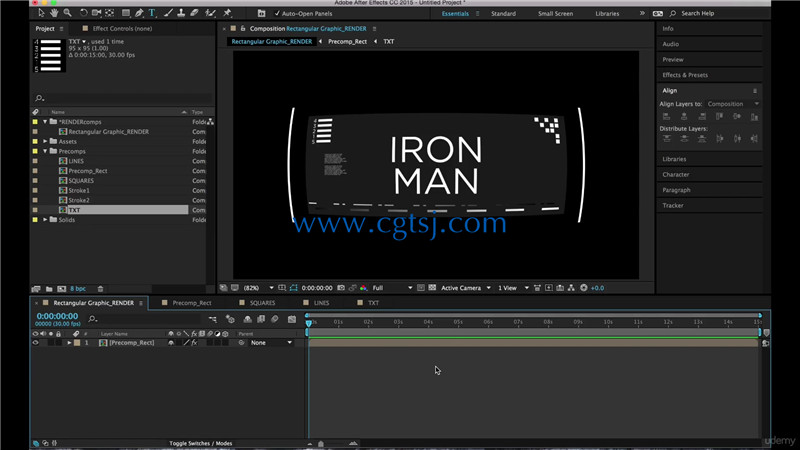Select the Rectangle shape tool
800x450 pixels.
click(126, 13)
